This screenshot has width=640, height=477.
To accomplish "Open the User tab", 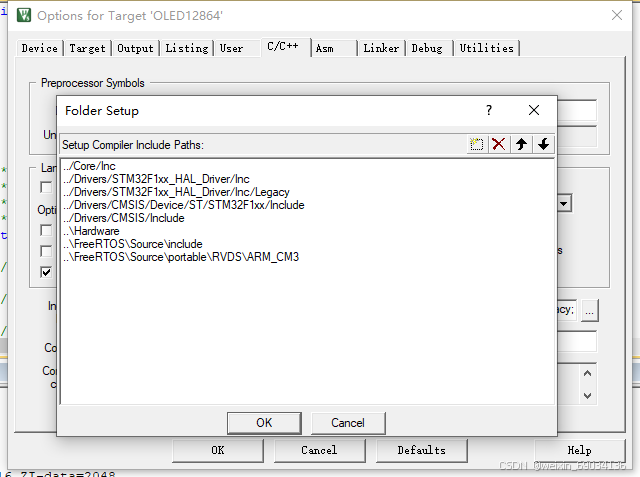I will pyautogui.click(x=231, y=48).
